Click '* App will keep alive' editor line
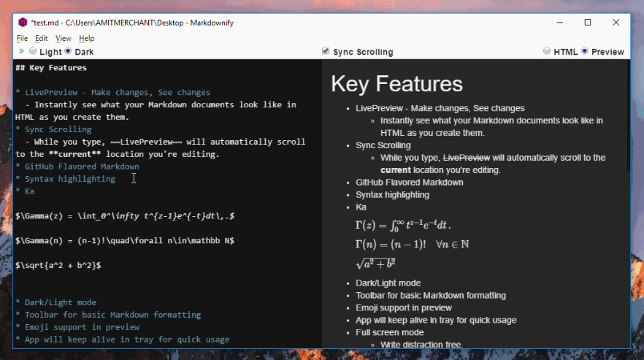Screen dimensions: 644x360 [123, 340]
